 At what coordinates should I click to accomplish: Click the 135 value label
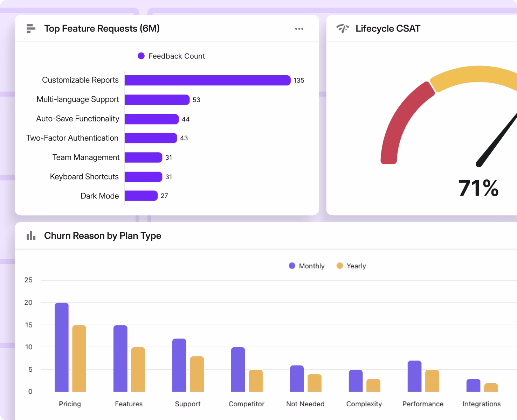pos(299,80)
